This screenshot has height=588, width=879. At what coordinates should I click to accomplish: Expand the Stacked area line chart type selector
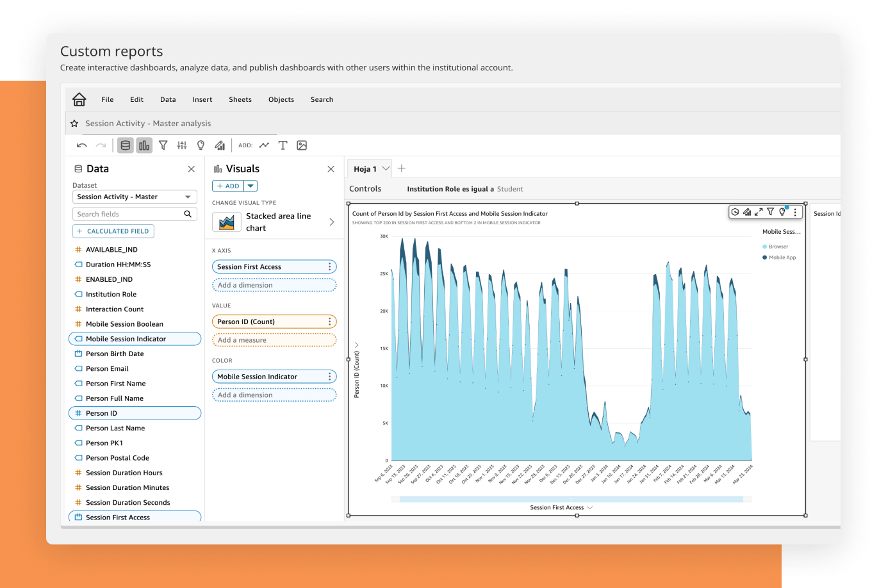click(x=331, y=222)
